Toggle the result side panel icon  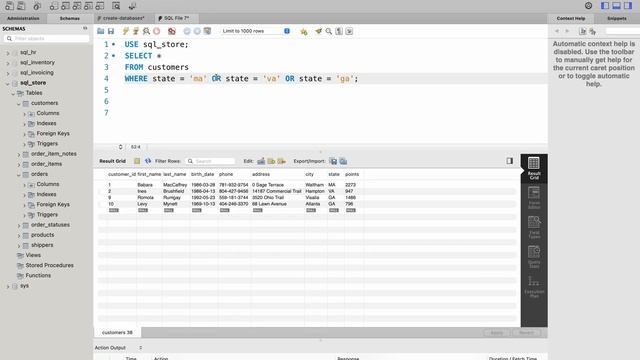tap(510, 161)
